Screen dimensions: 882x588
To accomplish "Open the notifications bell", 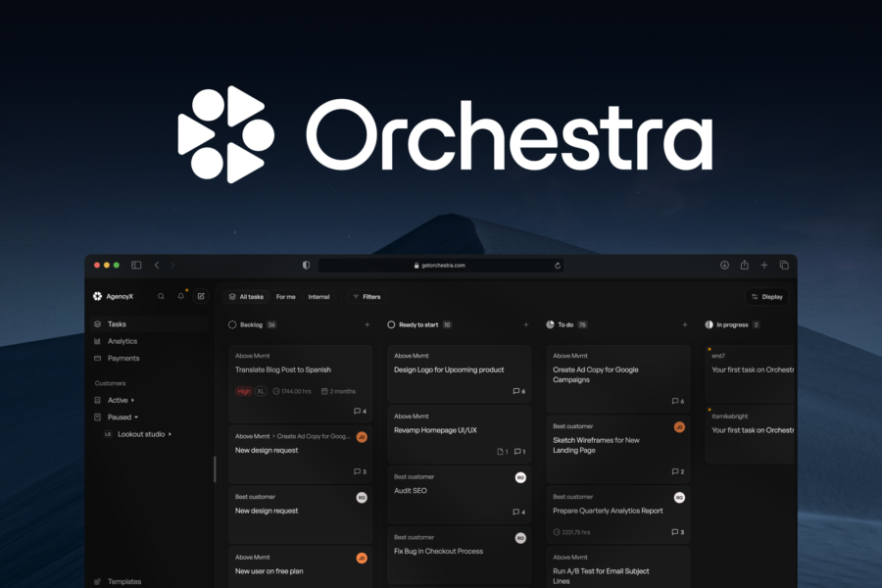I will tap(181, 296).
